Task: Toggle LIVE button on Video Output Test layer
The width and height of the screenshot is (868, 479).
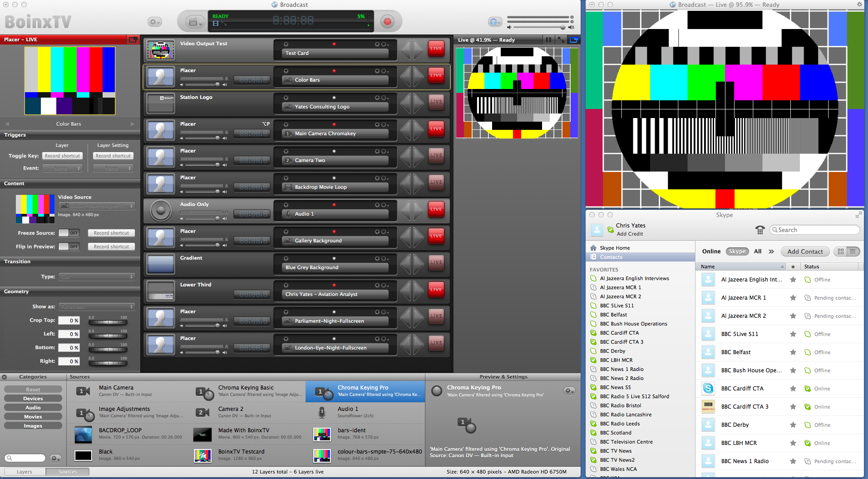Action: [436, 48]
